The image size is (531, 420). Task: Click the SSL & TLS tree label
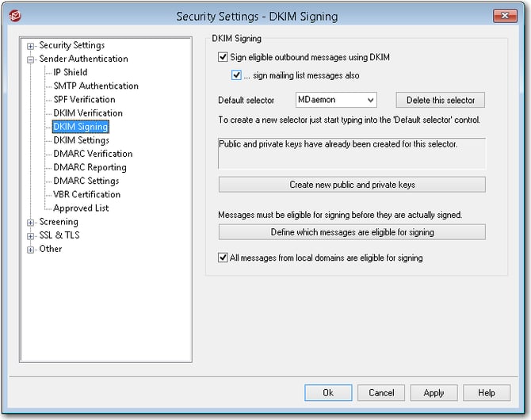click(59, 235)
